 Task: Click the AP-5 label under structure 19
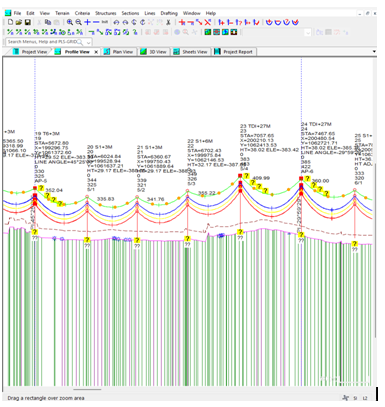pyautogui.click(x=41, y=181)
